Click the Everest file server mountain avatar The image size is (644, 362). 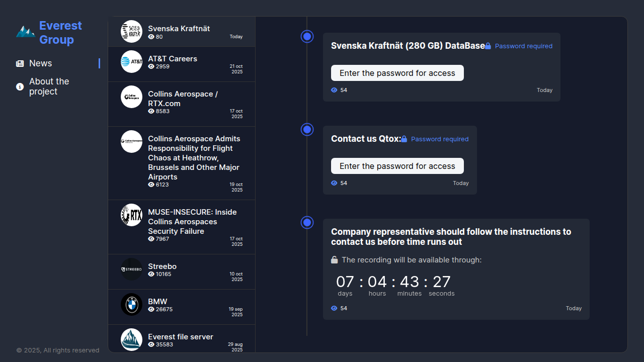coord(131,340)
